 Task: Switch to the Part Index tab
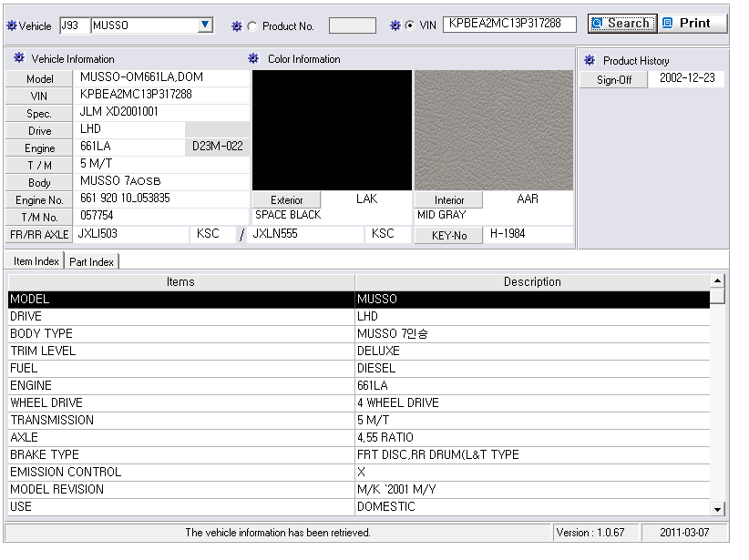92,262
